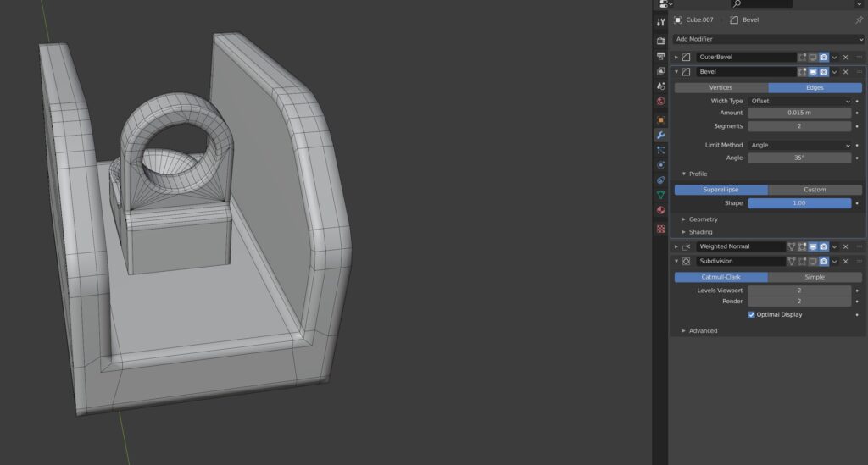The height and width of the screenshot is (465, 868).
Task: Select the Custom profile type
Action: pyautogui.click(x=815, y=190)
